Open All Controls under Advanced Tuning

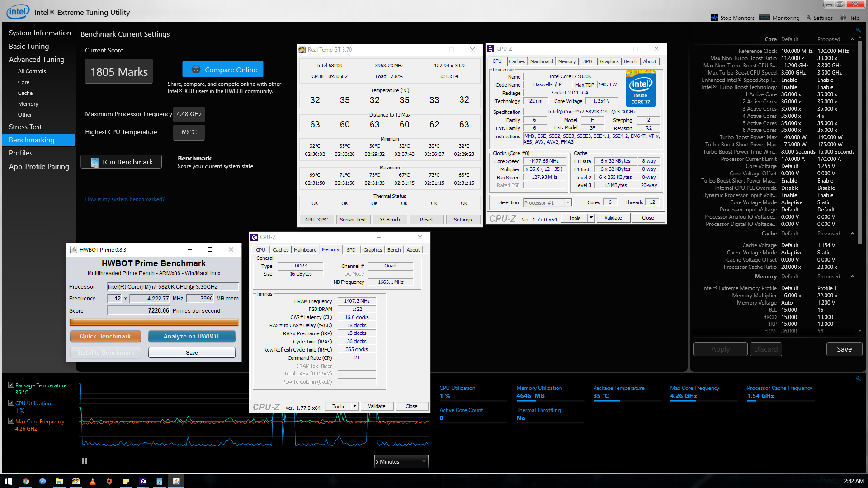click(32, 71)
